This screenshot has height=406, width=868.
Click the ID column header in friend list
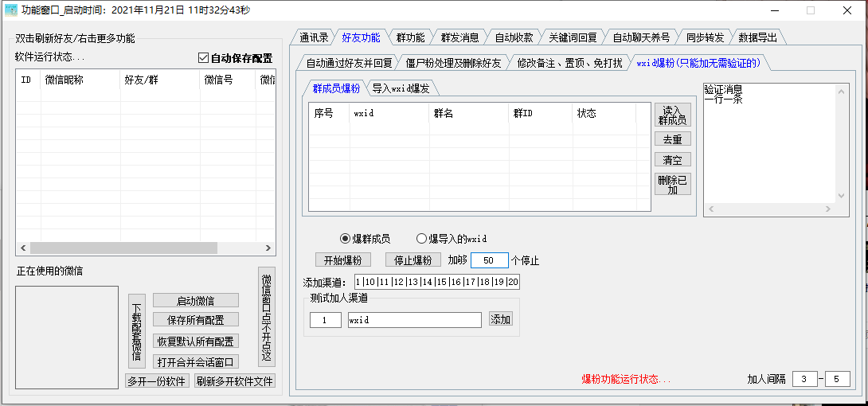[x=28, y=80]
